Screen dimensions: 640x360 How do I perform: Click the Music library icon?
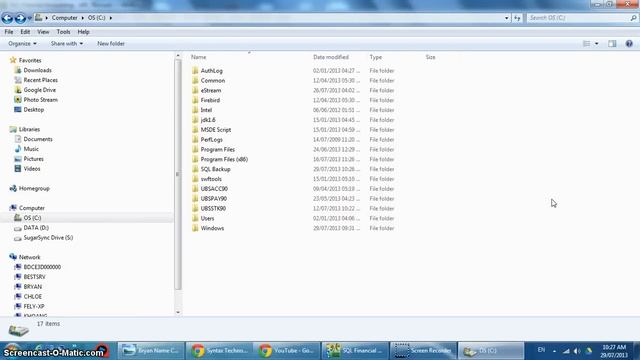coord(18,149)
